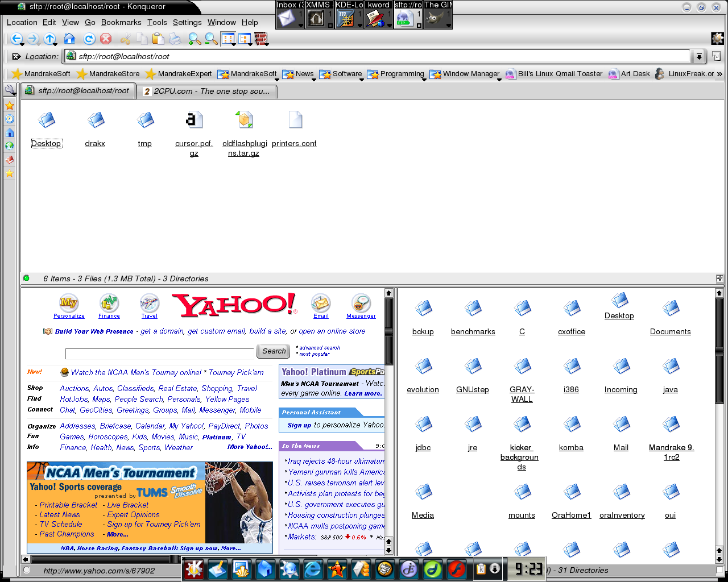Switch to XMMS in taskbar

point(320,15)
